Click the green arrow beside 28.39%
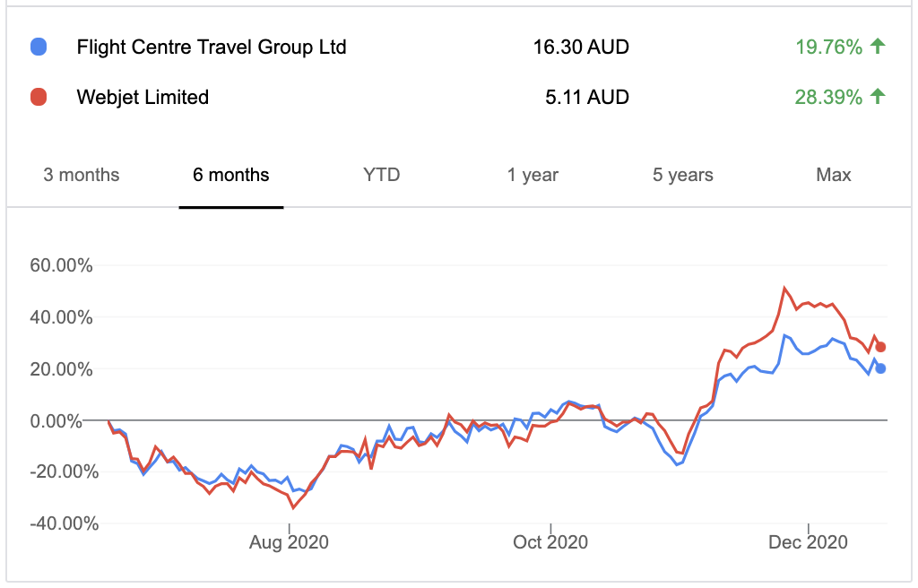Image resolution: width=918 pixels, height=588 pixels. (x=878, y=96)
